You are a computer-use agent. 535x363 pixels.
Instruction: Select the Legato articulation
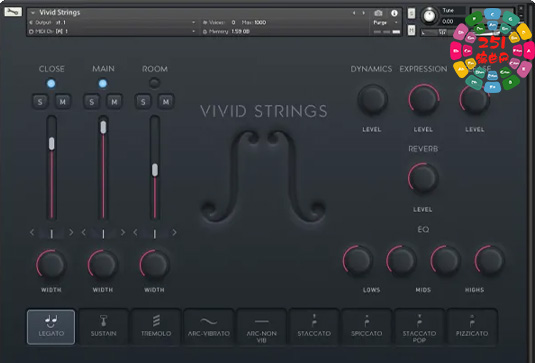pos(51,327)
